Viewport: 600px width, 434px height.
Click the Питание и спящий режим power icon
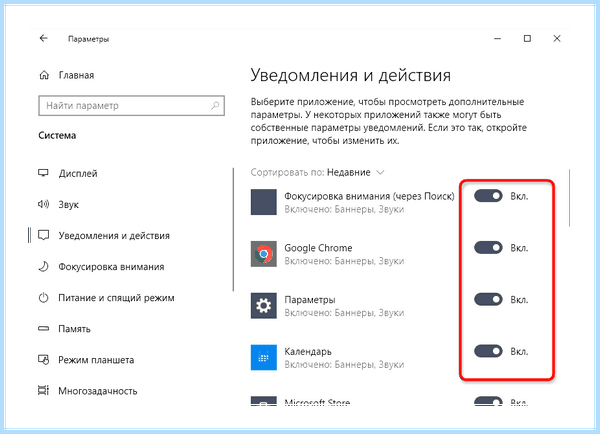point(44,298)
